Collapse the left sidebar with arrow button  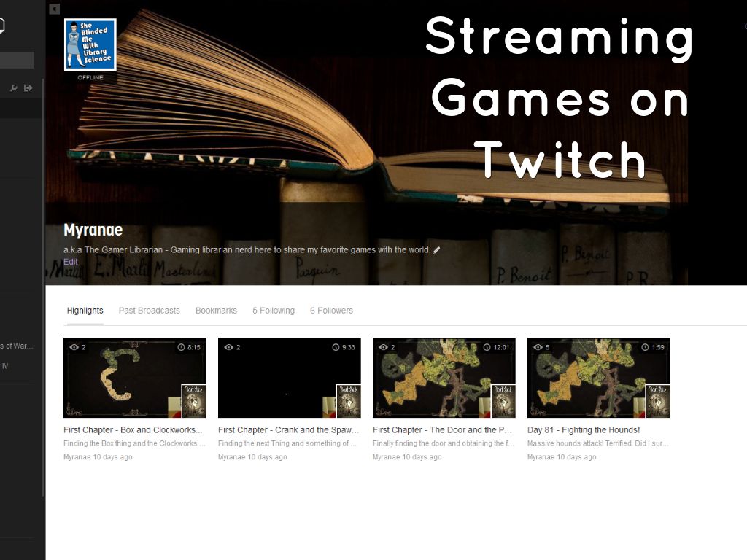55,9
